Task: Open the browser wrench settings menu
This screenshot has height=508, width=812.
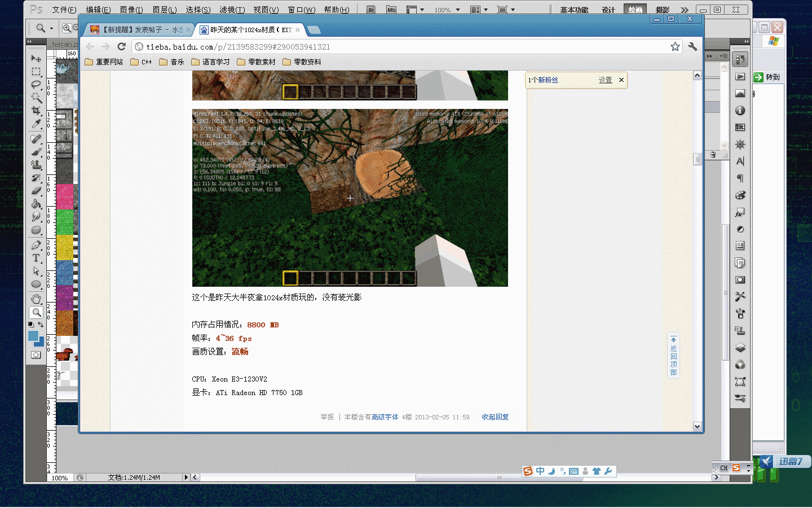Action: click(692, 47)
